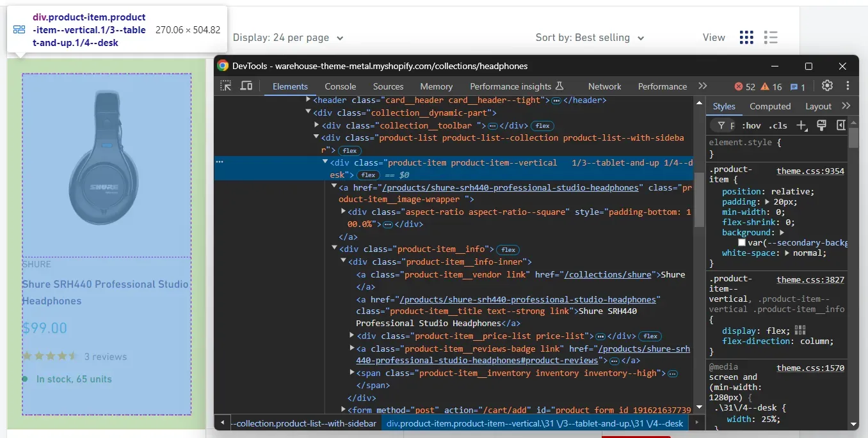The width and height of the screenshot is (868, 438).
Task: Collapse the product-item__info-inner div node
Action: pos(344,261)
